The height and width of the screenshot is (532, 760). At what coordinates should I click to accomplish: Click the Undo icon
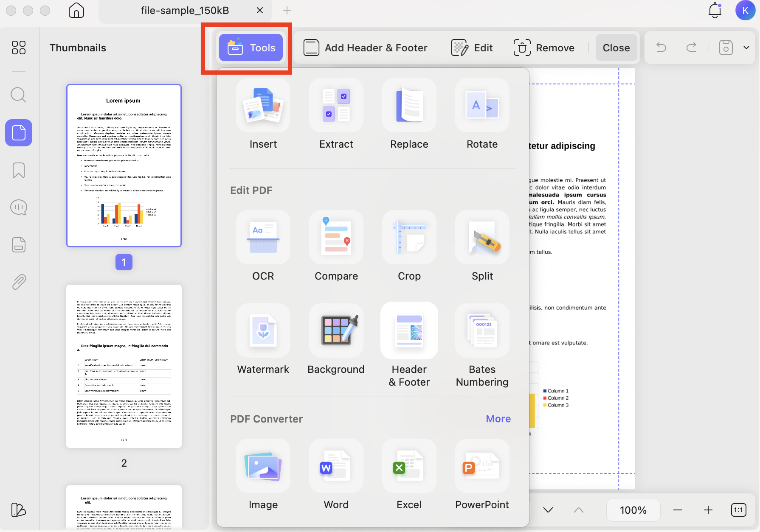tap(661, 48)
